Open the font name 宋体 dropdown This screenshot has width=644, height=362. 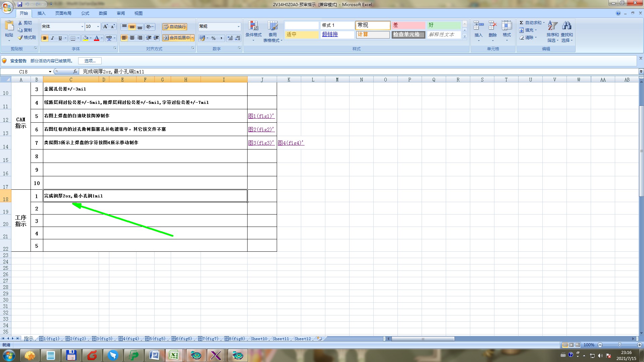click(x=82, y=26)
